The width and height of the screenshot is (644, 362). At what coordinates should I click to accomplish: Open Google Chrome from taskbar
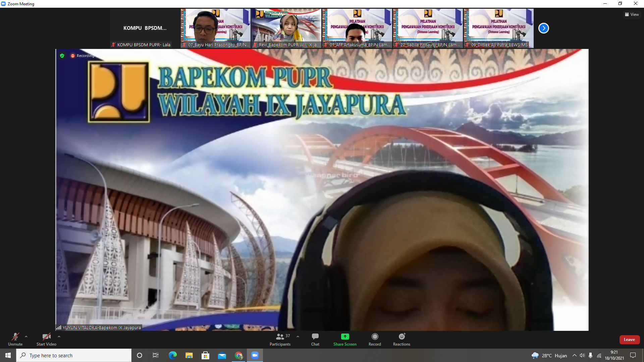pyautogui.click(x=238, y=355)
